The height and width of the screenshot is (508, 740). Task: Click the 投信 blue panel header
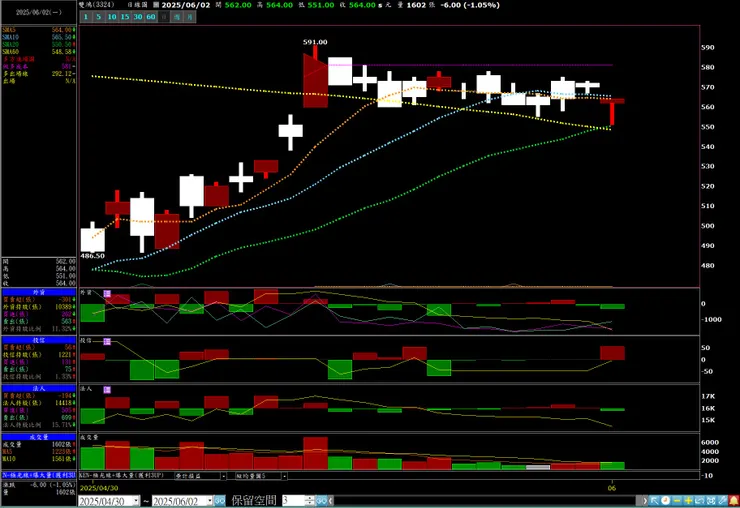[x=39, y=340]
